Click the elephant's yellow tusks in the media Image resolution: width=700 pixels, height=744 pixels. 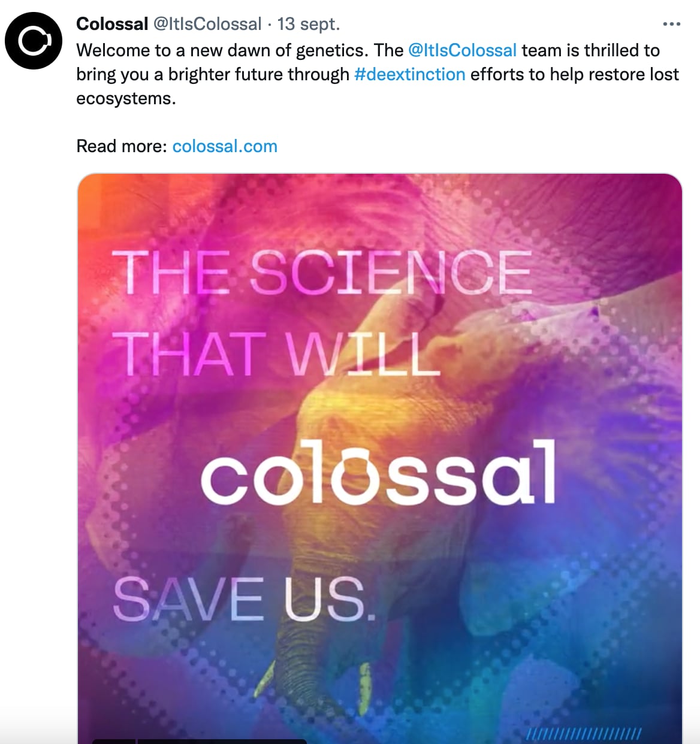coord(363,680)
